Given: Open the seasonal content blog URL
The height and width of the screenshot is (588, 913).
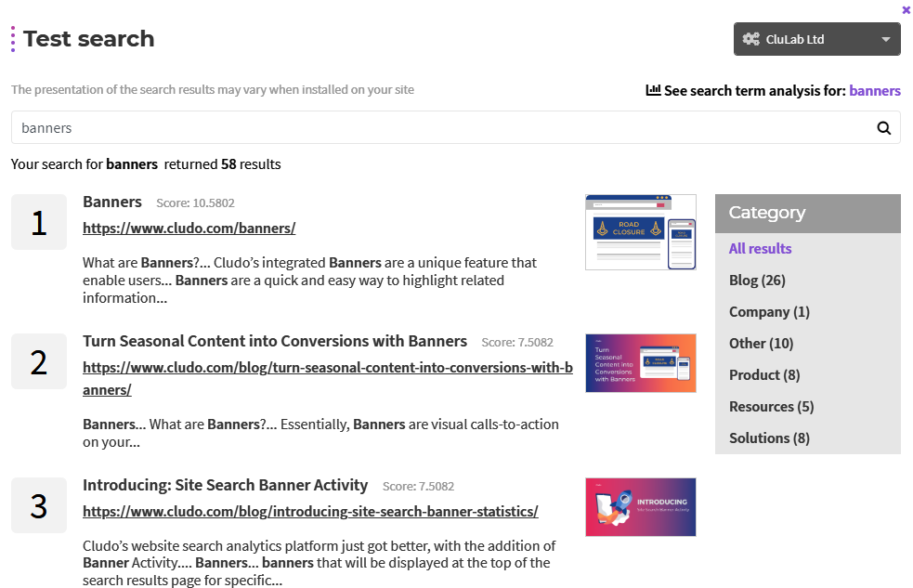Looking at the screenshot, I should click(x=328, y=378).
